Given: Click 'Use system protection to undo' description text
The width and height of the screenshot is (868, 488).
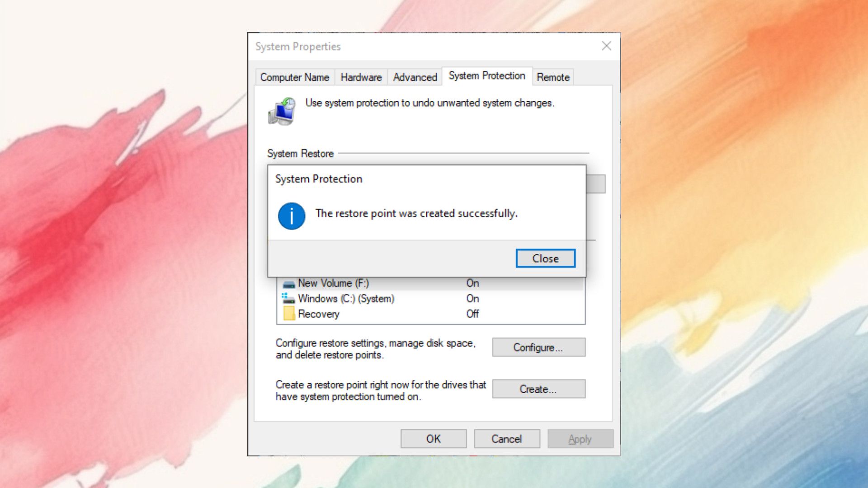Looking at the screenshot, I should tap(430, 103).
